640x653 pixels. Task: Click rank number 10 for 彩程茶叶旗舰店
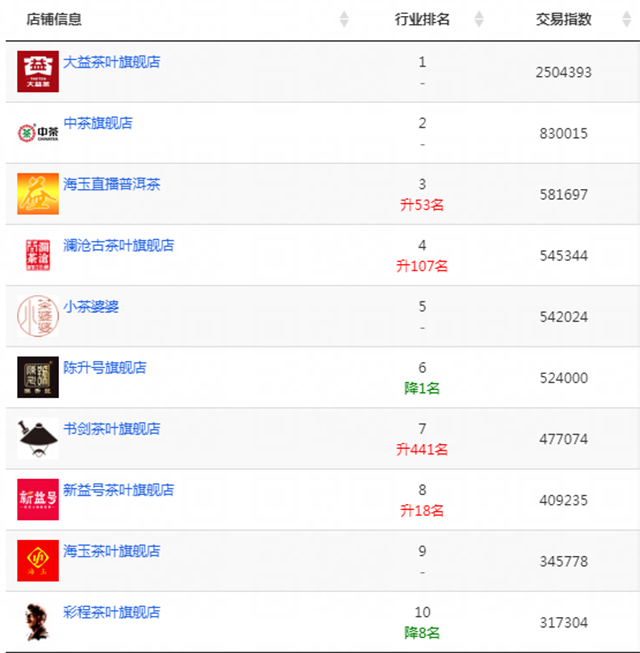(422, 612)
